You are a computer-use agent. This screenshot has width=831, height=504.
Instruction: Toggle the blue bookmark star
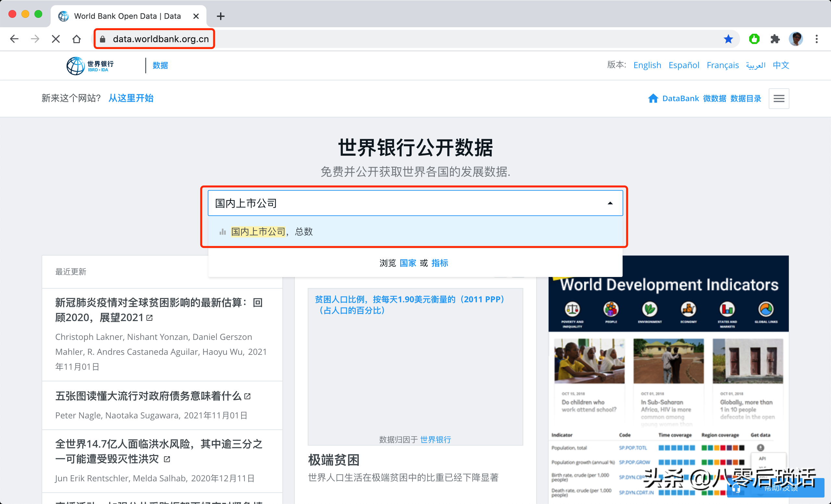[x=728, y=39]
